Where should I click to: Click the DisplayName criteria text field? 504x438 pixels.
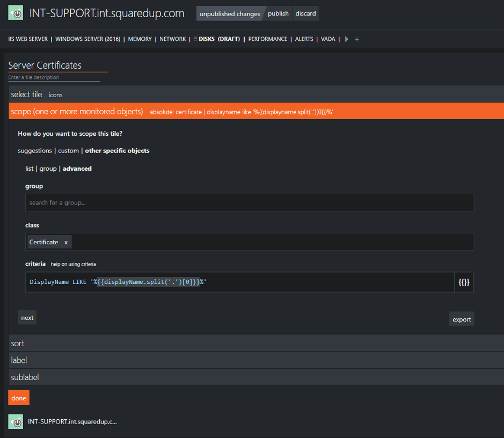pos(240,282)
